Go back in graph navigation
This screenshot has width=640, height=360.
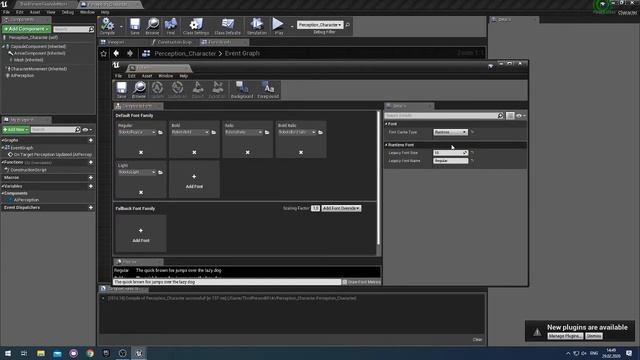point(116,53)
